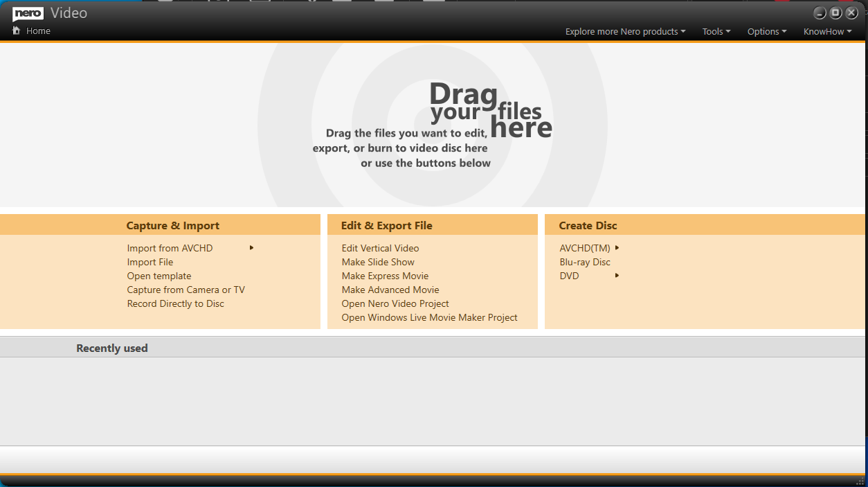Expand the DVD submenu arrow
The height and width of the screenshot is (487, 868).
point(617,275)
